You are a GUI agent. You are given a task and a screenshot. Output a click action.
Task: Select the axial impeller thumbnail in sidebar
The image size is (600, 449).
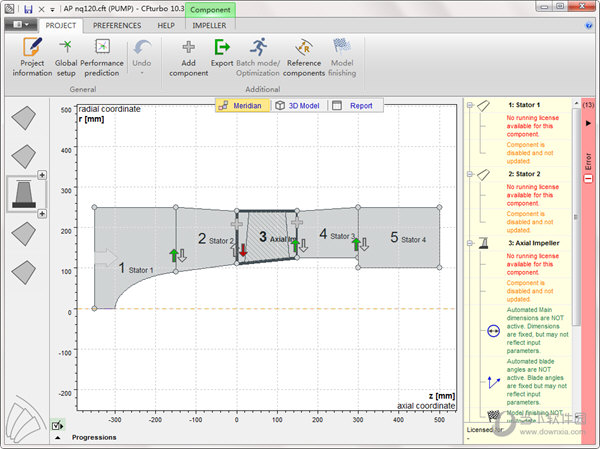(24, 194)
